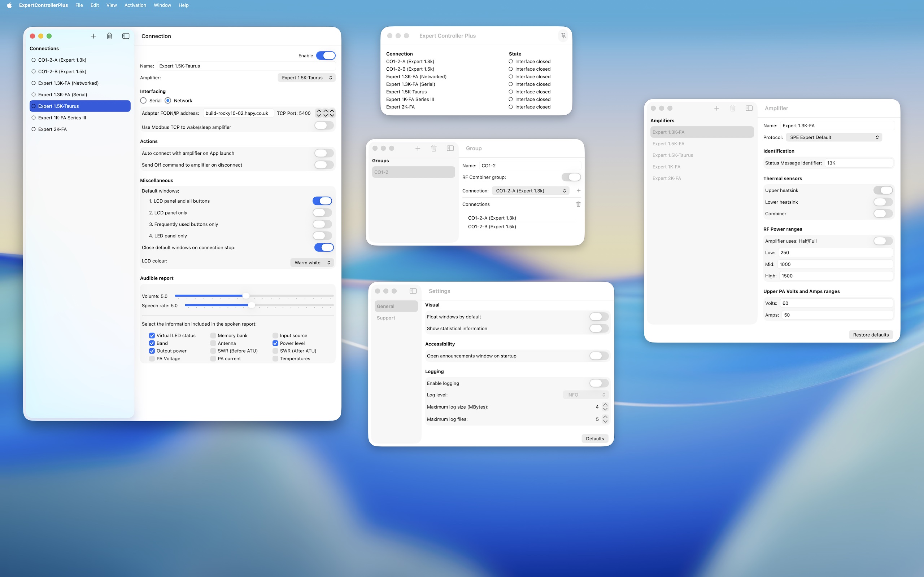924x577 pixels.
Task: Open the Amplifier model dropdown
Action: coord(306,78)
